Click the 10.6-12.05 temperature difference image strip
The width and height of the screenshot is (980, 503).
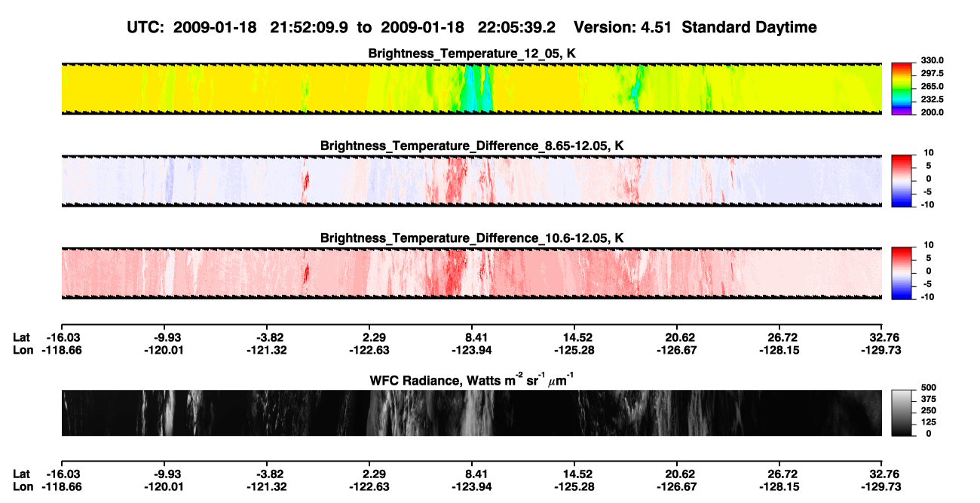click(x=471, y=275)
